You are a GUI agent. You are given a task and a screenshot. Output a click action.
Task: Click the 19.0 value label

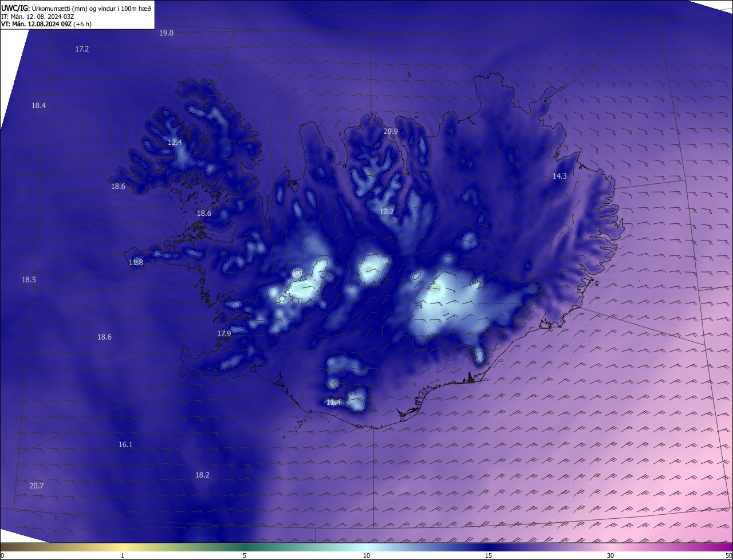point(166,33)
